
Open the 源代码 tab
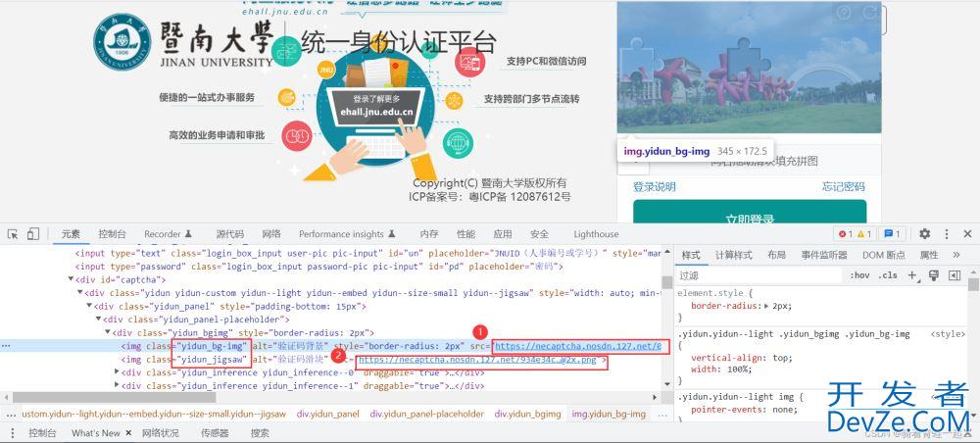tap(230, 233)
